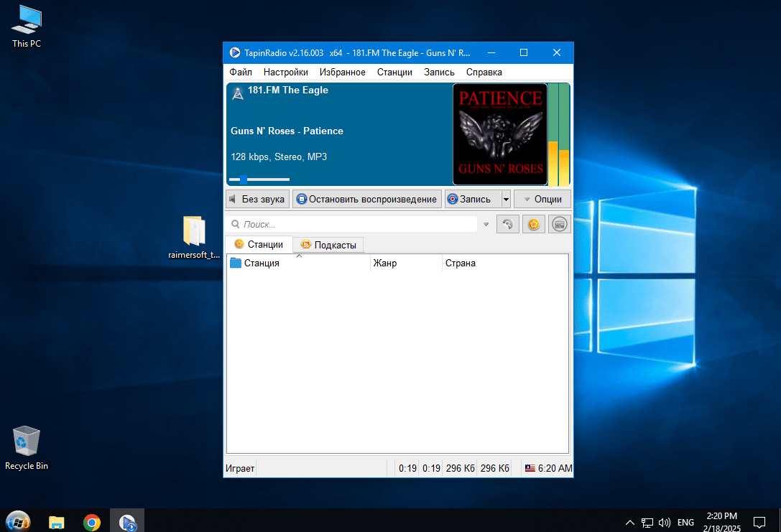Click the Patience album art thumbnail
The image size is (781, 532).
(500, 134)
